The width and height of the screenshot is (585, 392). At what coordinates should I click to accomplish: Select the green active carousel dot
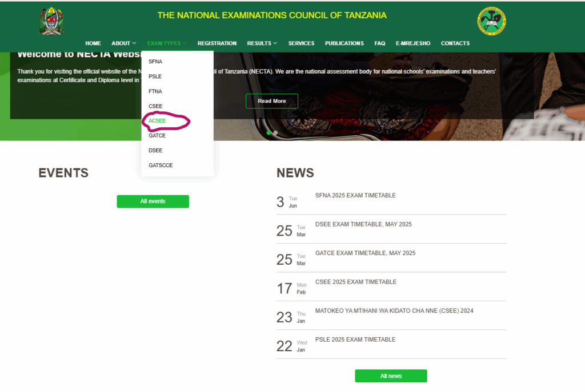click(269, 133)
